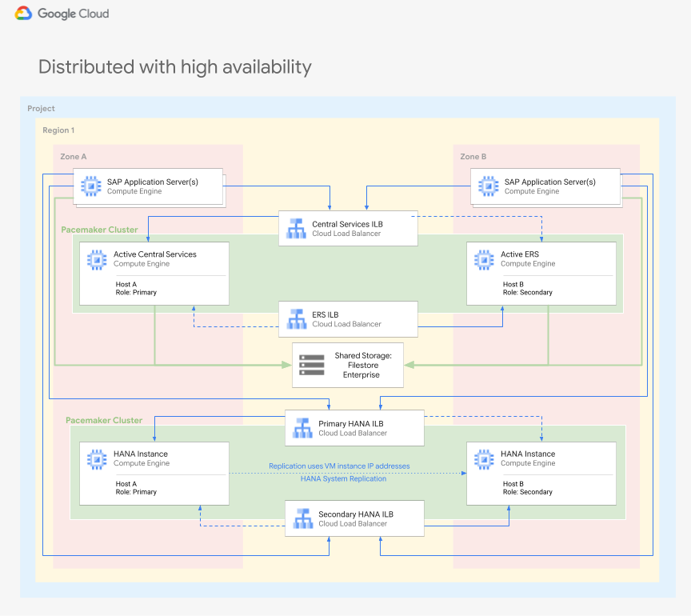The height and width of the screenshot is (616, 691).
Task: Select the Zone B region header
Action: (x=472, y=156)
